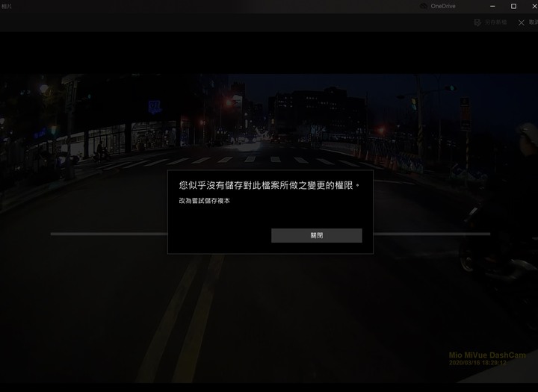Screen dimensions: 538x392
Task: Click the X cancel icon in toolbar
Action: [522, 22]
